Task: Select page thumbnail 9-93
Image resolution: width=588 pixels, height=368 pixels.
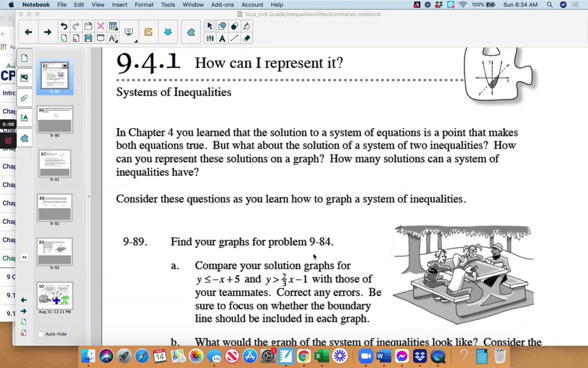Action: click(55, 251)
